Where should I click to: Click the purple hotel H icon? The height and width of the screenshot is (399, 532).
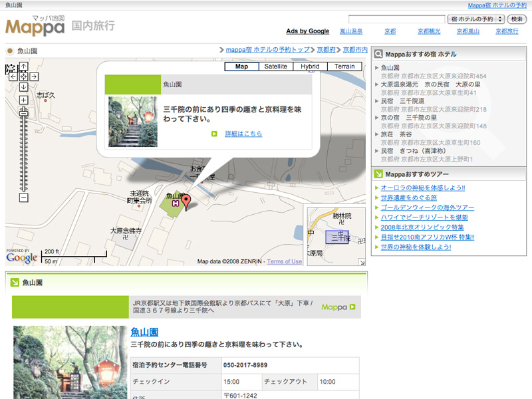coord(176,203)
